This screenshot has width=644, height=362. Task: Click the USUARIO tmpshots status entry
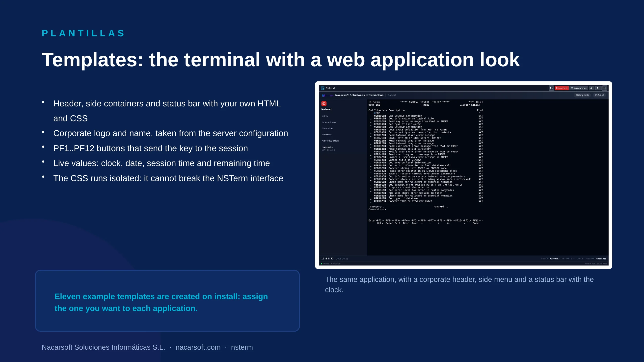(x=596, y=259)
